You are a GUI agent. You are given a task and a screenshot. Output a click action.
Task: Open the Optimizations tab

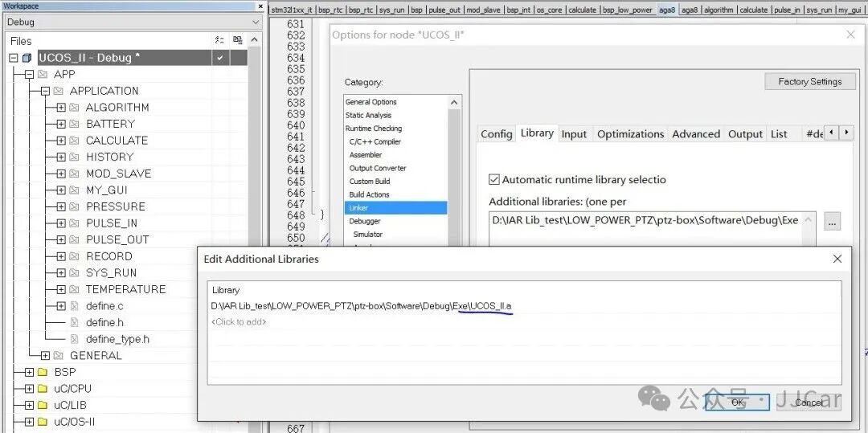(x=631, y=134)
